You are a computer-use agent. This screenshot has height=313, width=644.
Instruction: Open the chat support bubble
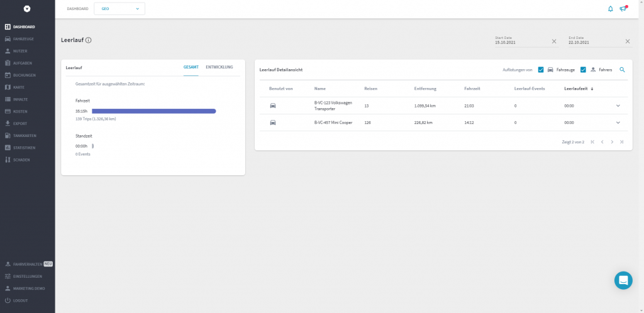[623, 280]
